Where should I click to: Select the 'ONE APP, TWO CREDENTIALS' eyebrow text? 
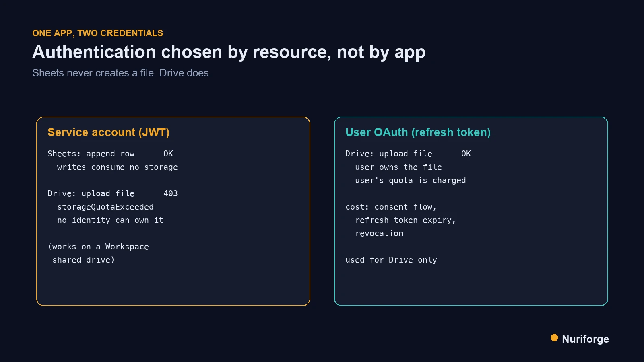(x=98, y=33)
